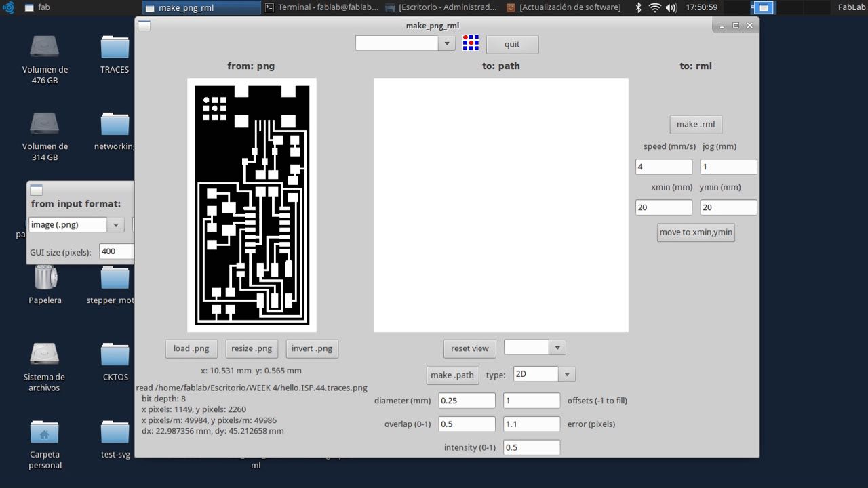Click the GUI size (pixels) field showing 400
Image resolution: width=868 pixels, height=488 pixels.
[x=117, y=251]
